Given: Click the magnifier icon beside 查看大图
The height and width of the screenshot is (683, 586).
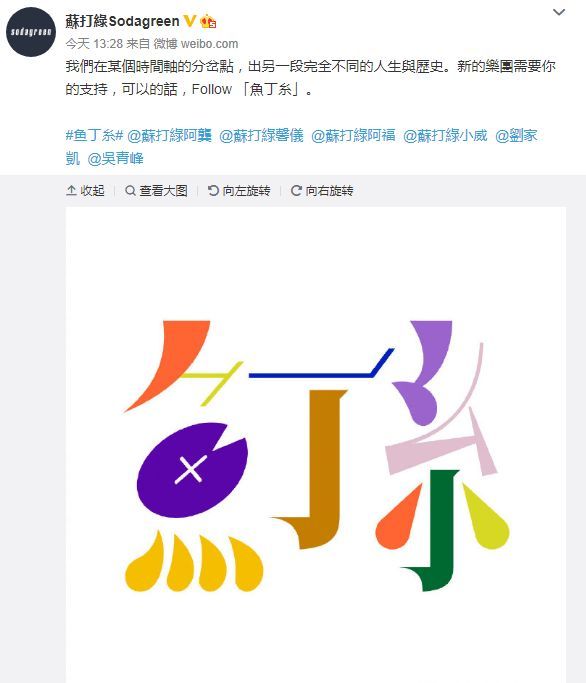Looking at the screenshot, I should (130, 190).
